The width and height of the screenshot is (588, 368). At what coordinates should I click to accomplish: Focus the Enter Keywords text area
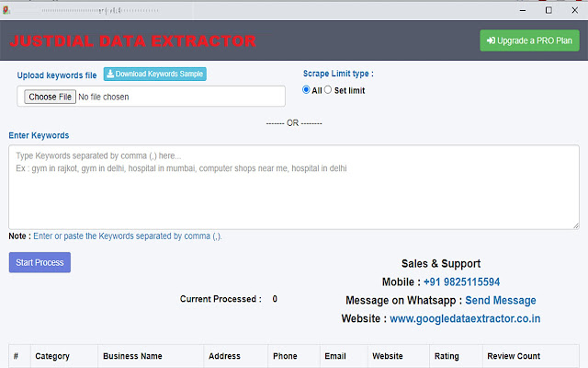[293, 187]
